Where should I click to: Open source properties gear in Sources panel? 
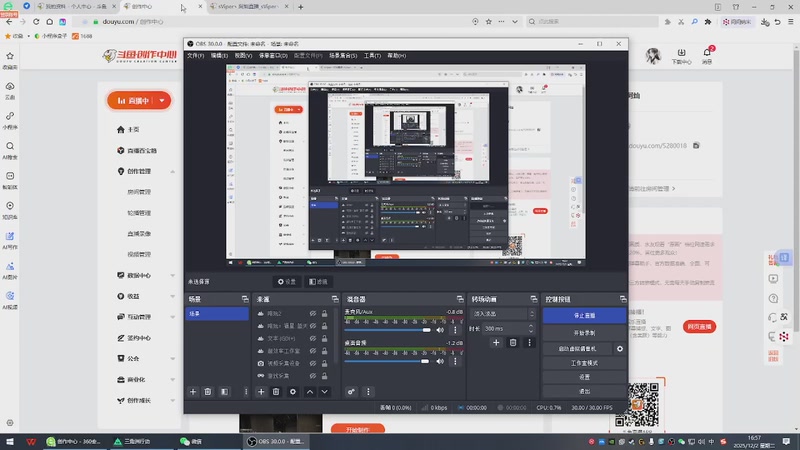(293, 392)
